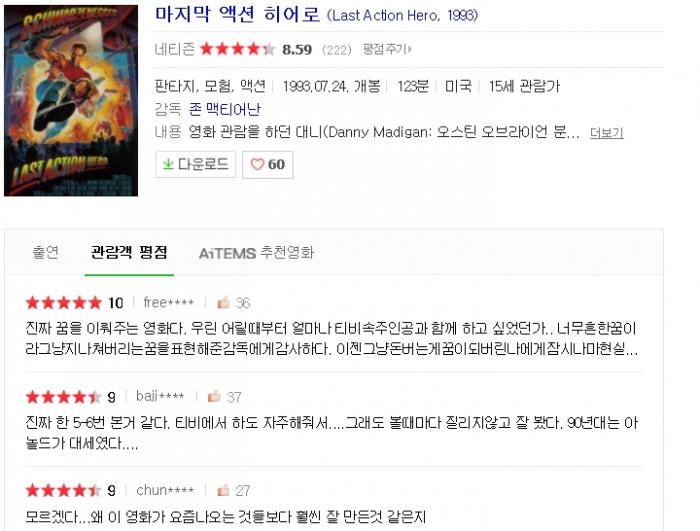Screen dimensions: 700x531
Task: Click the five stars on free**** review
Action: (64, 303)
